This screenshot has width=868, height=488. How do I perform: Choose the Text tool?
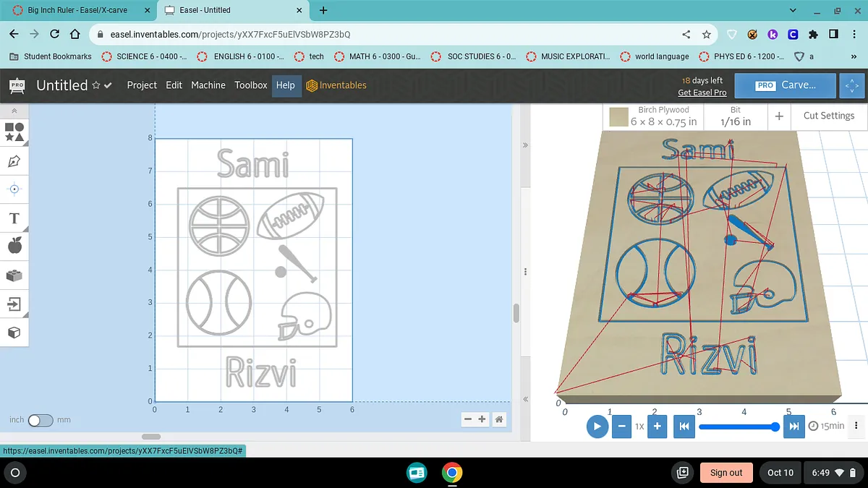click(14, 218)
